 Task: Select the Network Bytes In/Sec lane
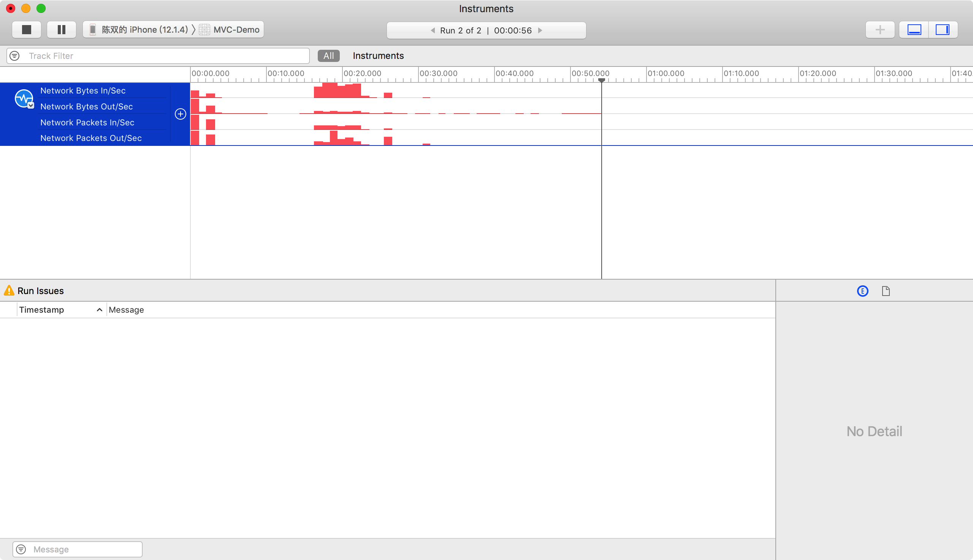pos(83,91)
